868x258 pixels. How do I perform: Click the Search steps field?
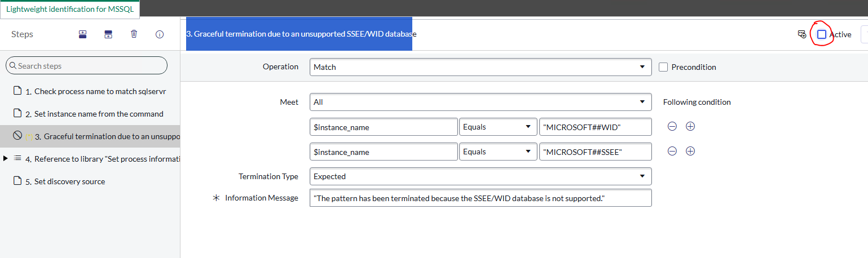[x=90, y=66]
